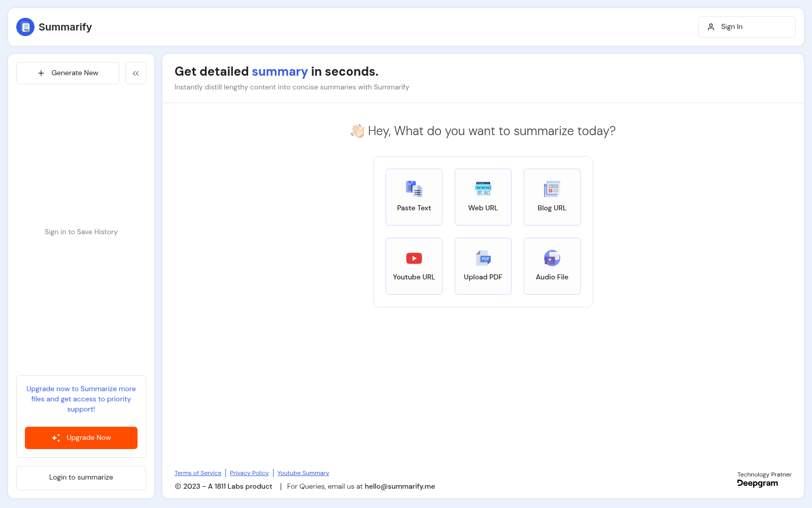Pick the Youtube URL option

pyautogui.click(x=414, y=266)
